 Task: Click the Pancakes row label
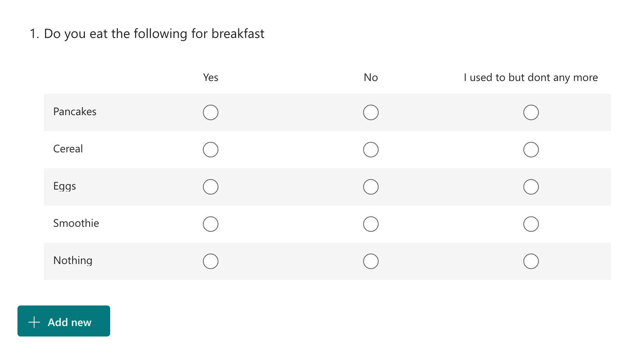[x=74, y=112]
